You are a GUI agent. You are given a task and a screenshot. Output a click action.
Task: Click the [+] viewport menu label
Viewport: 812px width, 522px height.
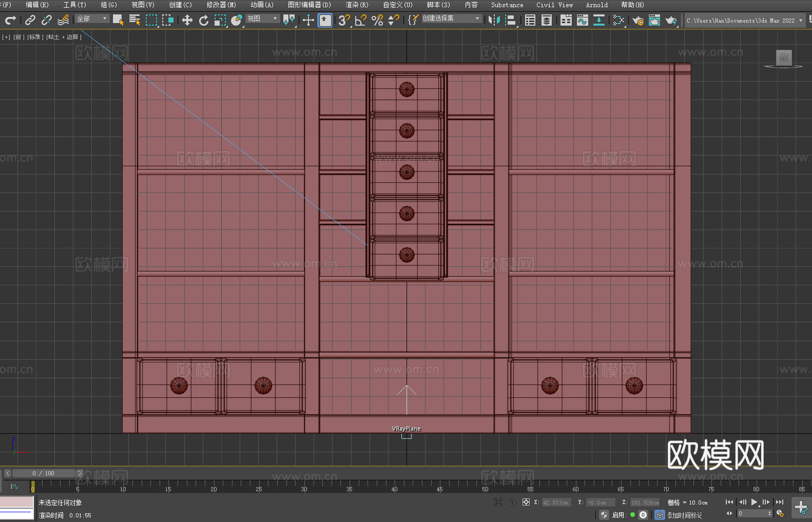(6, 37)
